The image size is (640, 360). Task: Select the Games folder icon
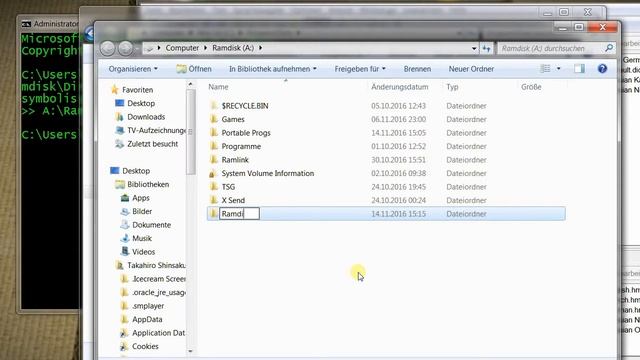point(213,119)
